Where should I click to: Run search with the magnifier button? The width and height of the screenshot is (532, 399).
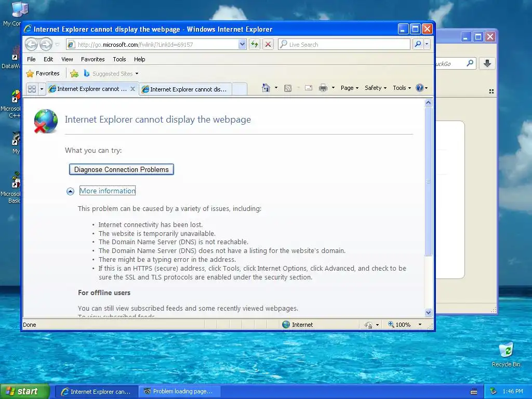pos(418,44)
